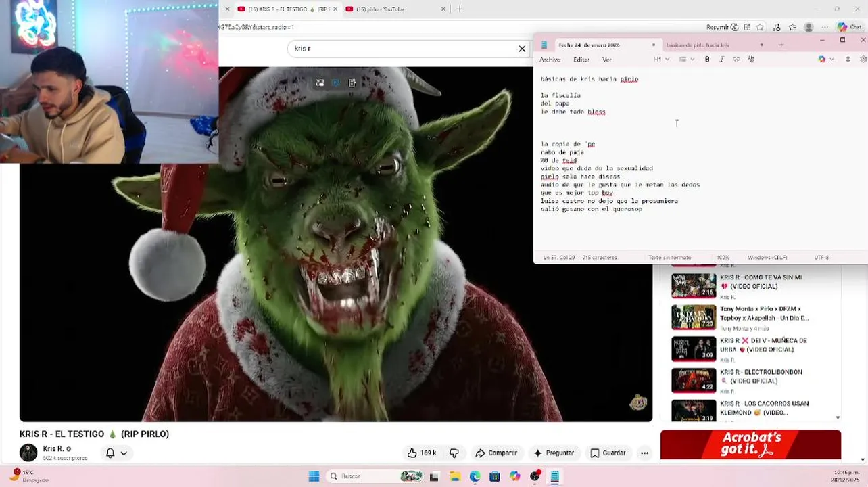The image size is (868, 487).
Task: Click the taskbar Buscar search box
Action: (x=375, y=476)
